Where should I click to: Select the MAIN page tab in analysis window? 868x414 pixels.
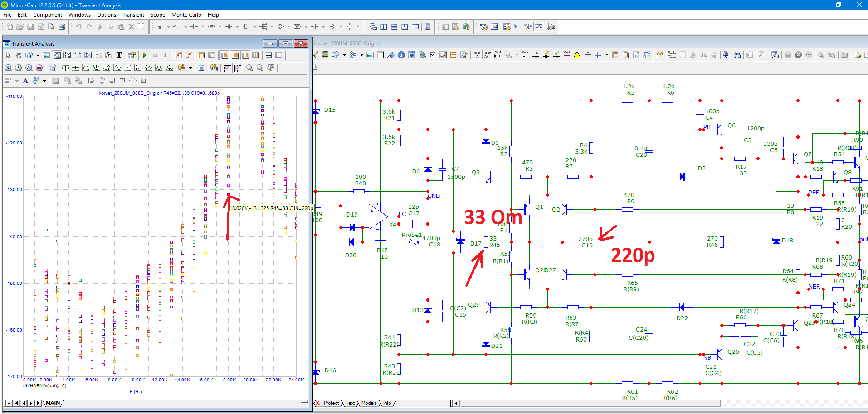pos(53,403)
